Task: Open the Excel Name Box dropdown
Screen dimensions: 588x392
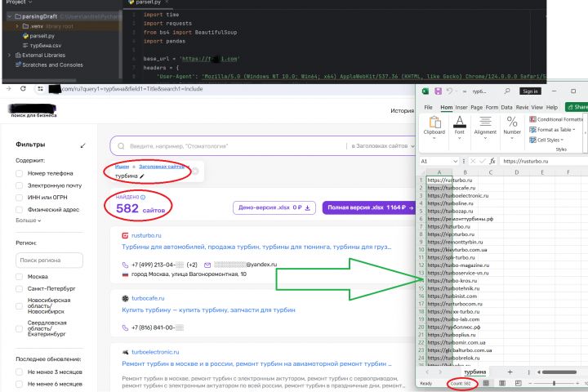Action: click(x=455, y=161)
